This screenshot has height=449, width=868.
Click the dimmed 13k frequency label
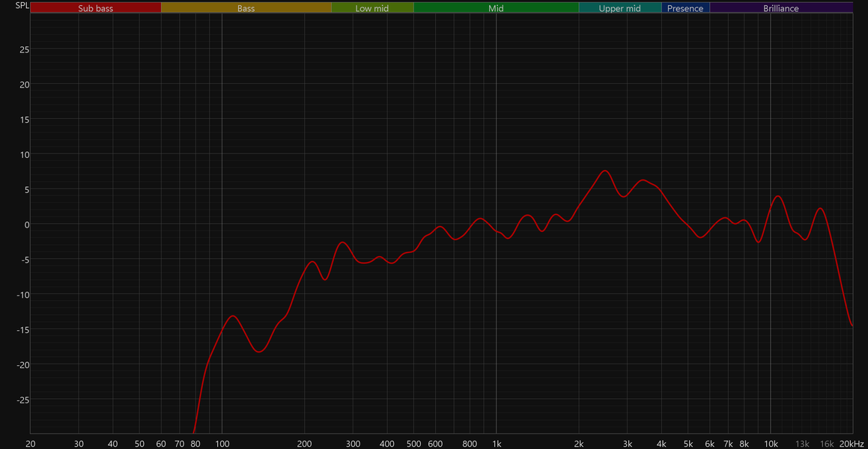point(802,444)
